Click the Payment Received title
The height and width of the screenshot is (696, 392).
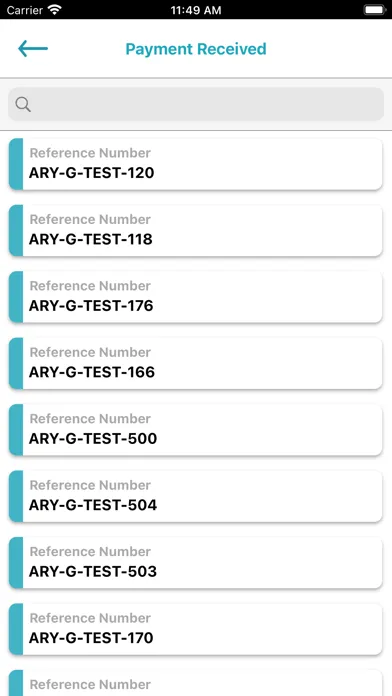click(x=196, y=49)
